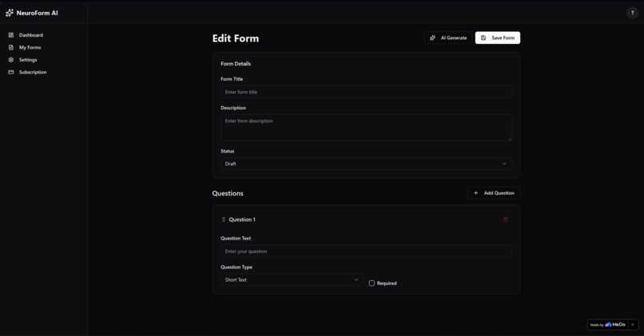
Task: Open the user avatar menu
Action: coord(632,13)
